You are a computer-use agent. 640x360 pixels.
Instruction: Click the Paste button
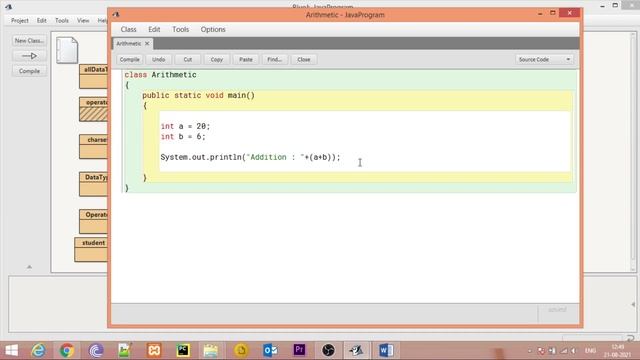coord(246,60)
